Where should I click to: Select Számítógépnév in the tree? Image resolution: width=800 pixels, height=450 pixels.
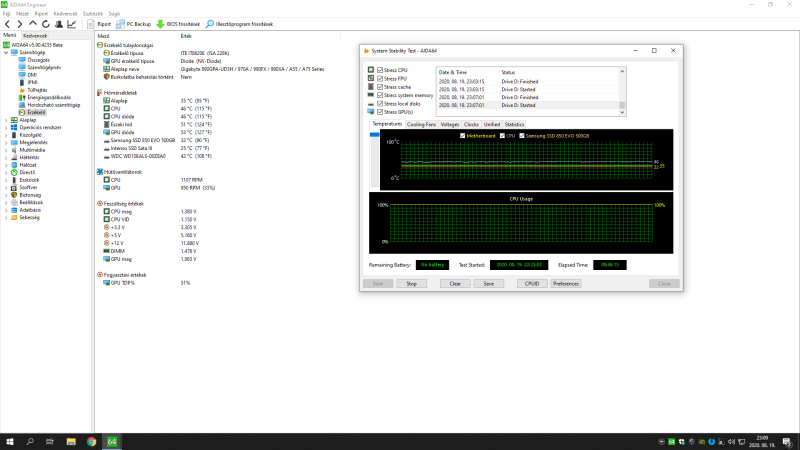pos(44,67)
